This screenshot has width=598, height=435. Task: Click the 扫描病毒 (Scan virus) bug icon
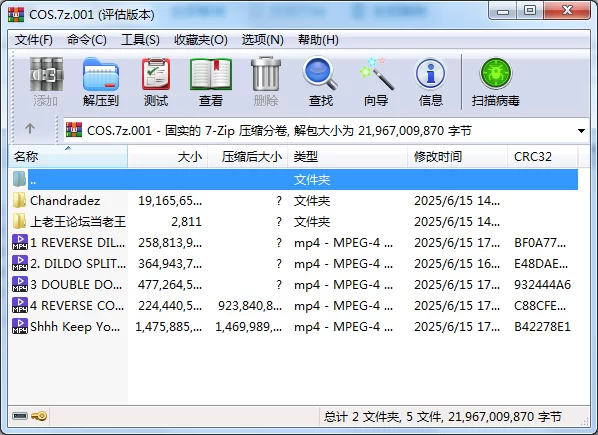click(x=495, y=74)
